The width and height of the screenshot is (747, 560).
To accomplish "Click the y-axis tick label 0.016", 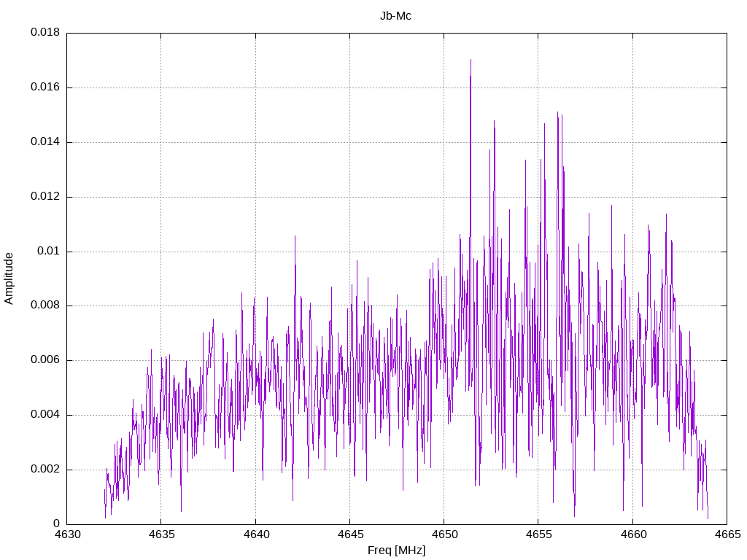I will (45, 87).
